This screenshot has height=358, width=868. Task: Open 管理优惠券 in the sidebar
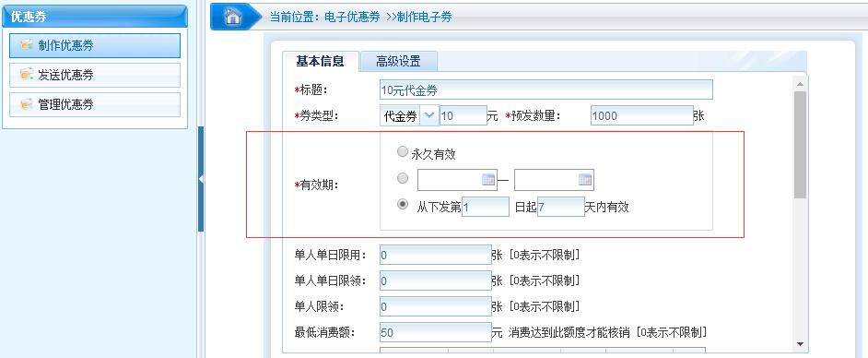95,104
